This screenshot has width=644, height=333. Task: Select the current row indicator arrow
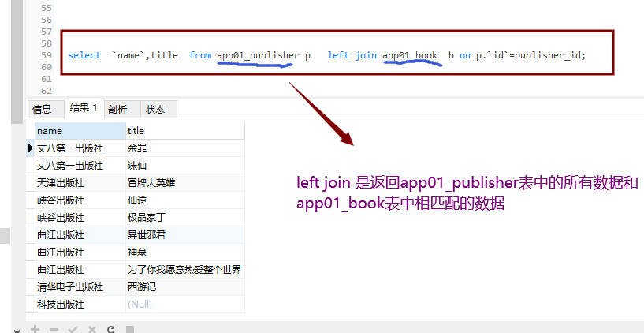[x=31, y=148]
